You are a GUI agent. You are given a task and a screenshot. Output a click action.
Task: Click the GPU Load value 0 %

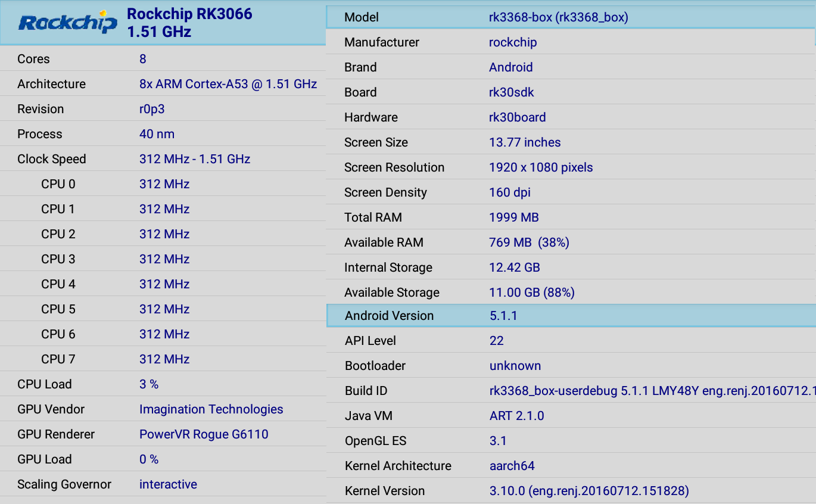149,459
